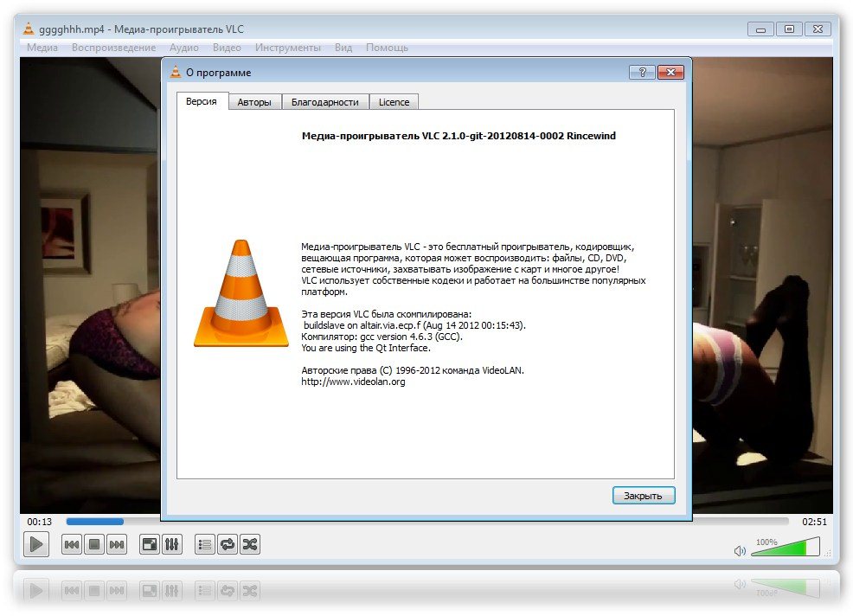
Task: Click the help question mark button
Action: [641, 73]
